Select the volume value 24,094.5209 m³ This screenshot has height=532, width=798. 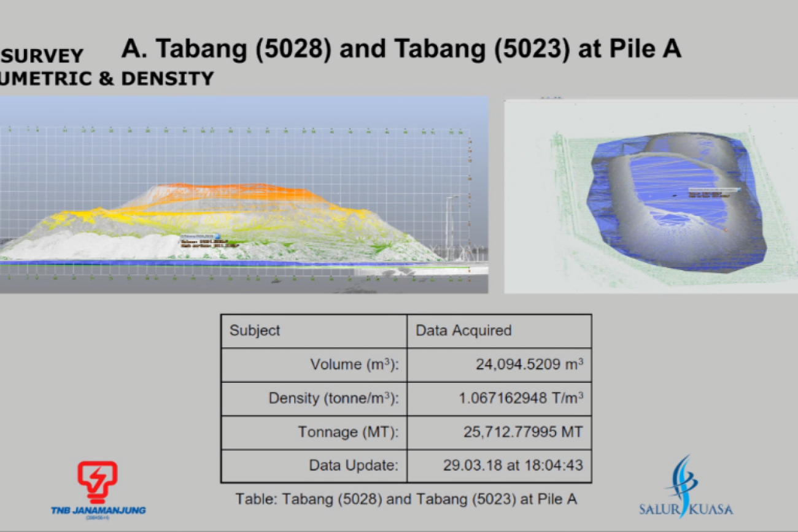pyautogui.click(x=529, y=364)
